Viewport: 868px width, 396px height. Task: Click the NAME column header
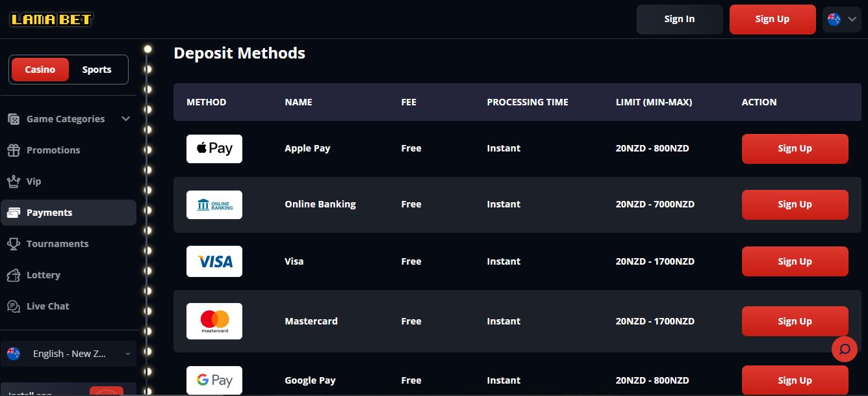click(x=299, y=102)
